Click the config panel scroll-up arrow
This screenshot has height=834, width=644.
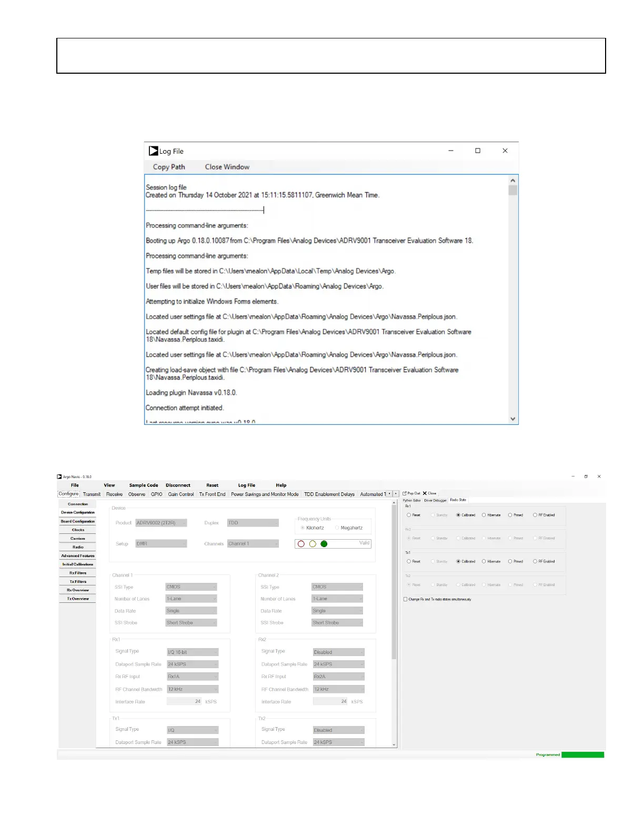[394, 503]
